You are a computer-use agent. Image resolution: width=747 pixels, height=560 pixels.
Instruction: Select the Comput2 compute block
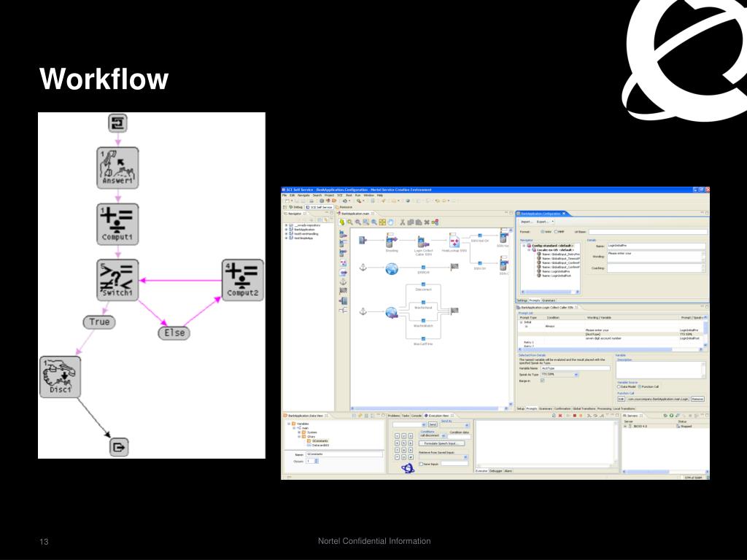(x=242, y=280)
